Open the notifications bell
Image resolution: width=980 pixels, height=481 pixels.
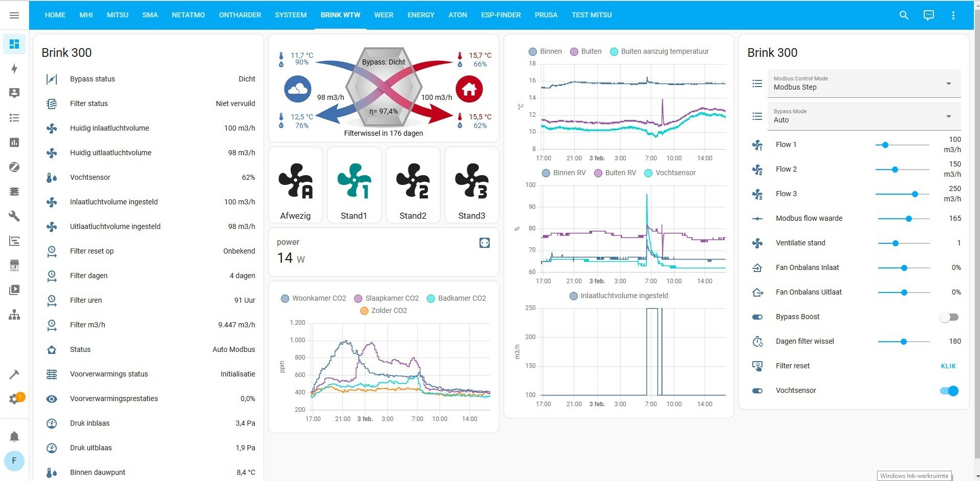tap(14, 436)
